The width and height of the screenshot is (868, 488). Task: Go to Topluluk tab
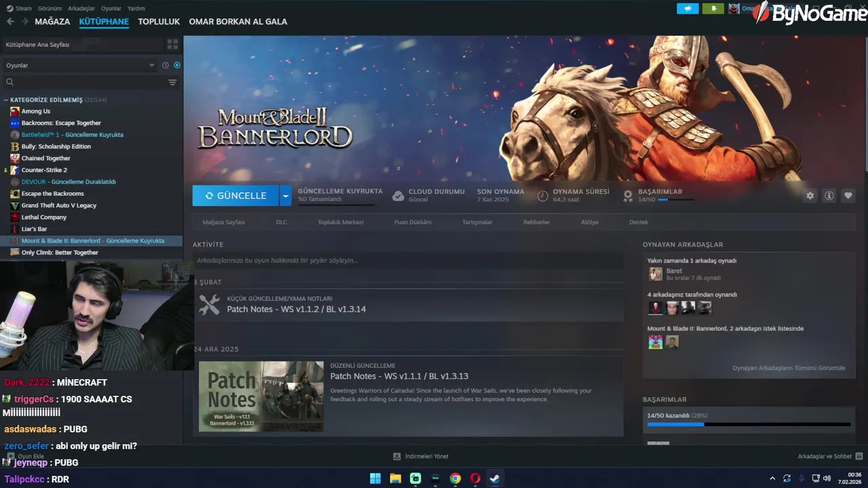159,22
